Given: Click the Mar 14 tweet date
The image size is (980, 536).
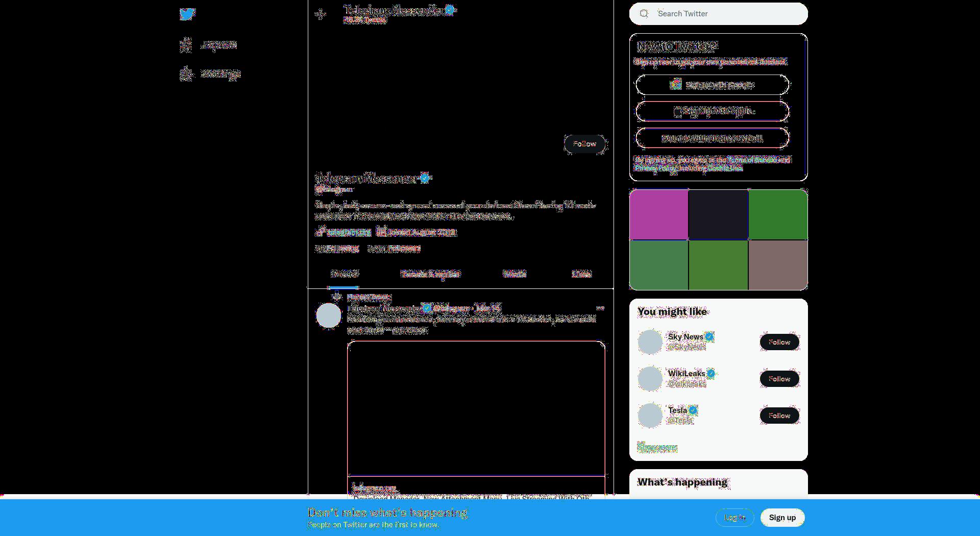Looking at the screenshot, I should pos(488,308).
